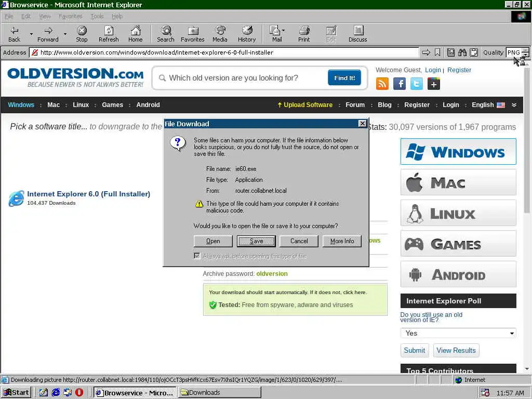Open the Media toolbar icon
Image resolution: width=532 pixels, height=399 pixels.
click(x=220, y=34)
